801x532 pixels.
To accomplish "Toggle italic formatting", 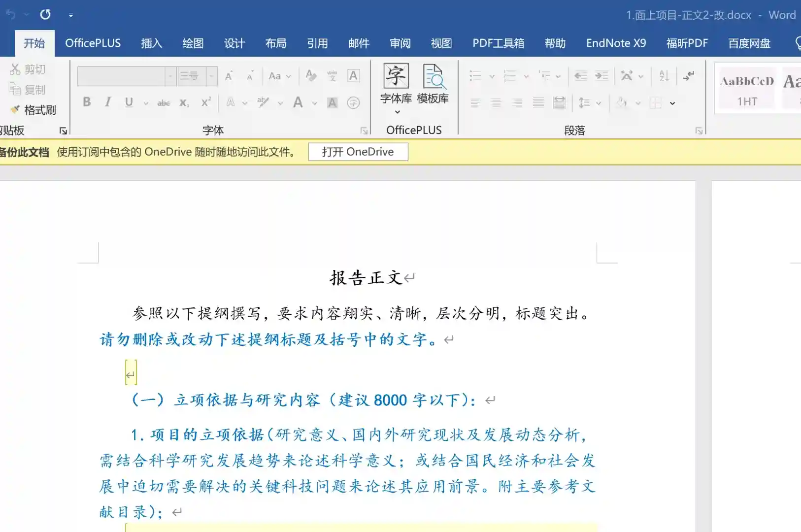I will (x=108, y=102).
